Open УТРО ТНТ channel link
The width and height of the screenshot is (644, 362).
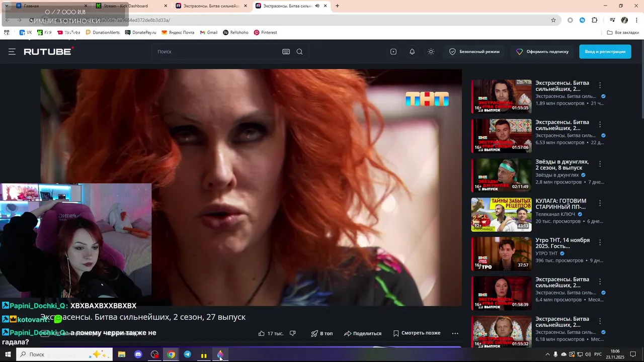pyautogui.click(x=546, y=253)
